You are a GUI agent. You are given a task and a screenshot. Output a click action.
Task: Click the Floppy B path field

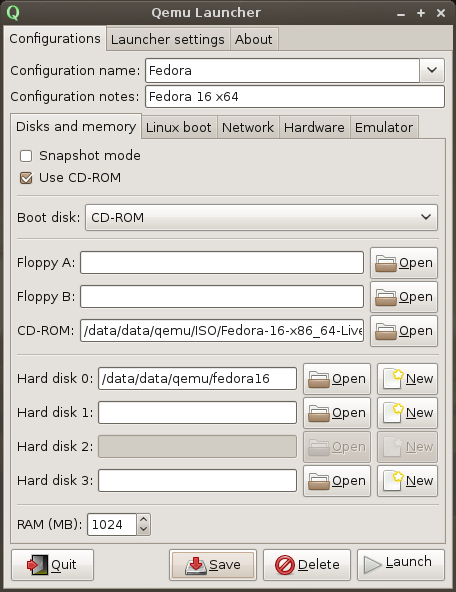[222, 296]
